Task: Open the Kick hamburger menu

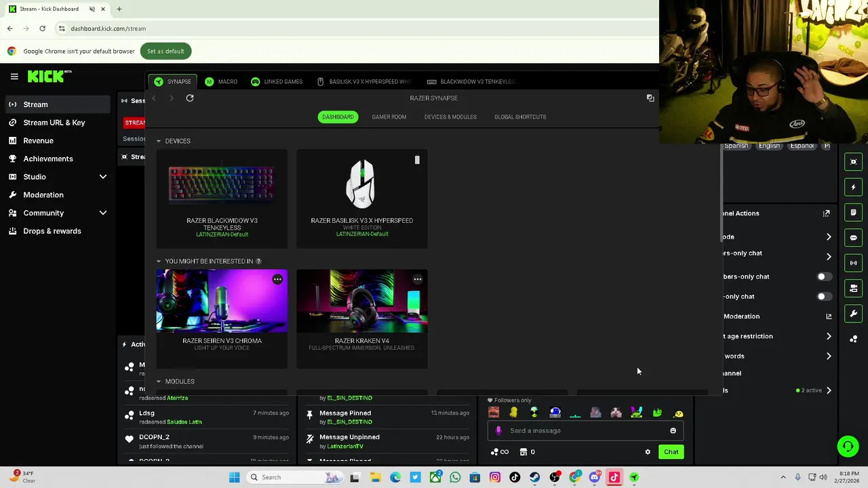Action: [x=14, y=77]
